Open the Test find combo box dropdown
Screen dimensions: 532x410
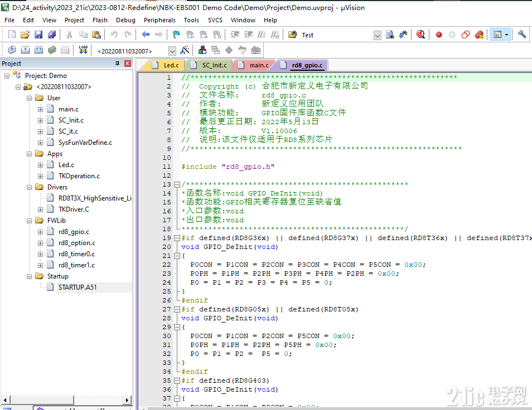(378, 35)
